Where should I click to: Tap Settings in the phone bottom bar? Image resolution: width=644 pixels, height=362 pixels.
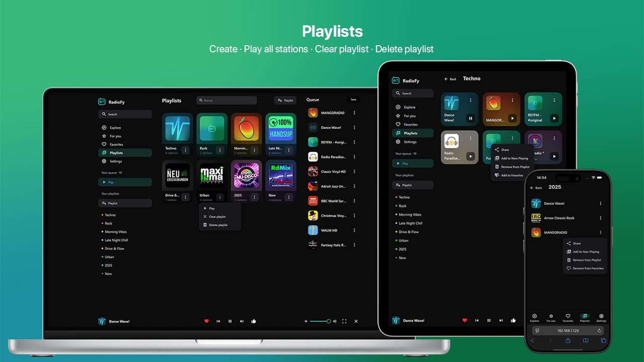pyautogui.click(x=601, y=318)
